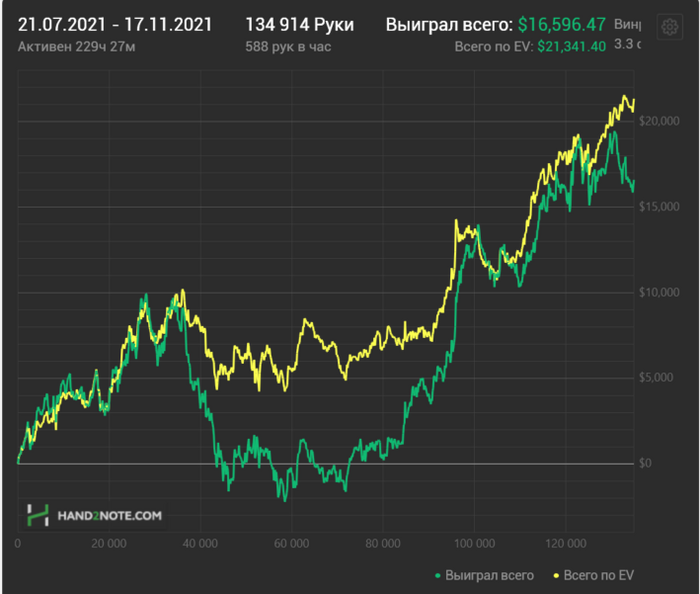Click the 'Выиграл всего:' header label
This screenshot has width=700, height=594.
pos(449,25)
